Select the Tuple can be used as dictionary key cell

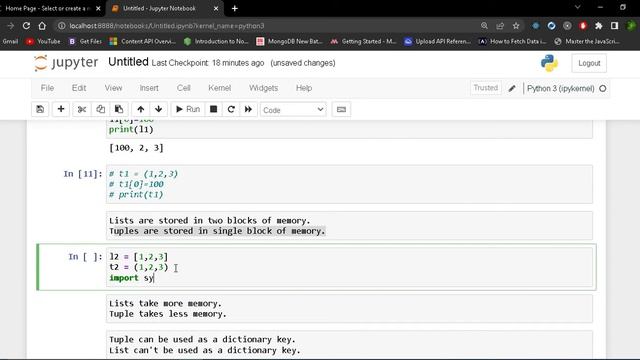click(x=349, y=345)
